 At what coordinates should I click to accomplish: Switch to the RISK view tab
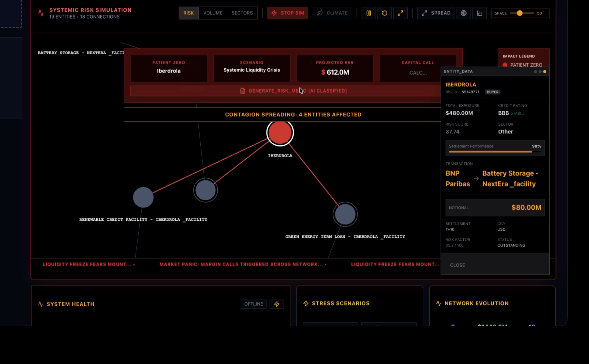coord(188,13)
